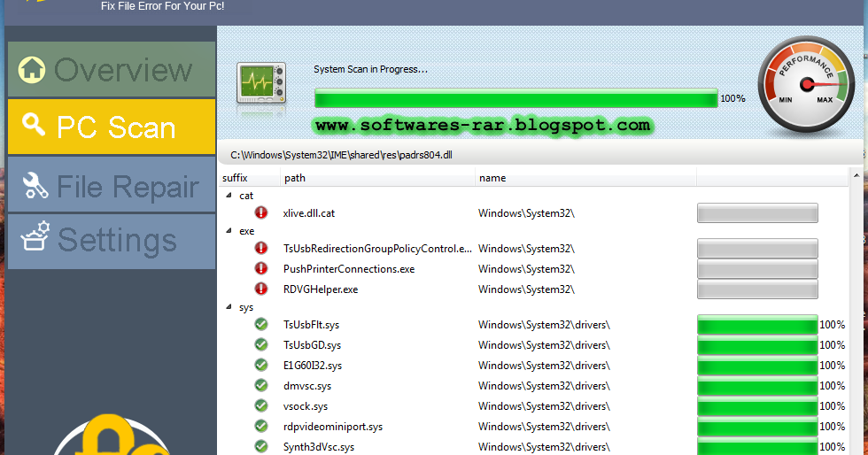868x455 pixels.
Task: Select the E1G60I32.sys entry
Action: coord(313,366)
